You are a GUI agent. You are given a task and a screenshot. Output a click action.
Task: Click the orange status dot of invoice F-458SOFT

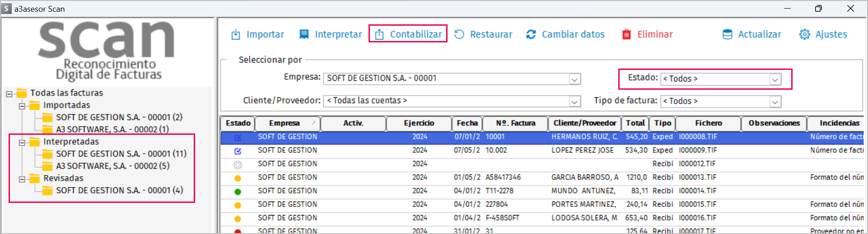[x=238, y=219]
